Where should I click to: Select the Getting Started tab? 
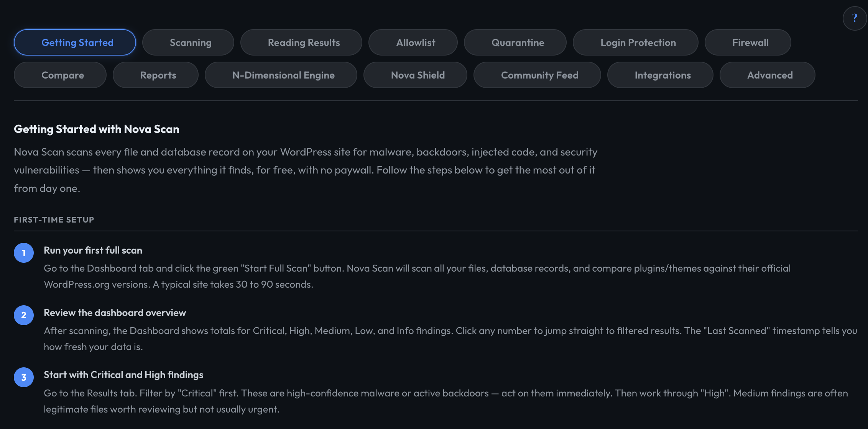75,43
